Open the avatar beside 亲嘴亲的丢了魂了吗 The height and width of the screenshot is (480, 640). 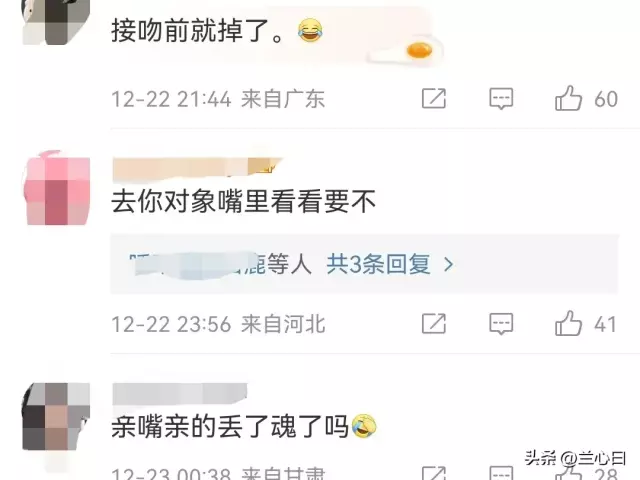click(56, 416)
